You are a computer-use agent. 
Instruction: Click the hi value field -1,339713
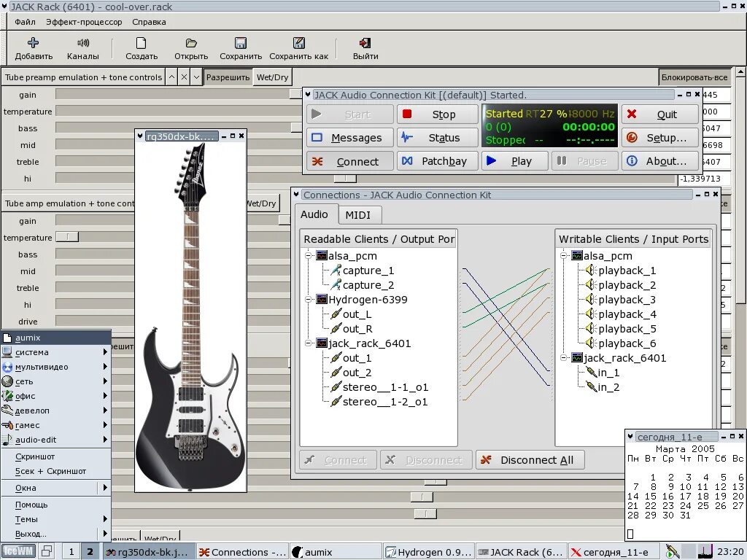point(704,179)
